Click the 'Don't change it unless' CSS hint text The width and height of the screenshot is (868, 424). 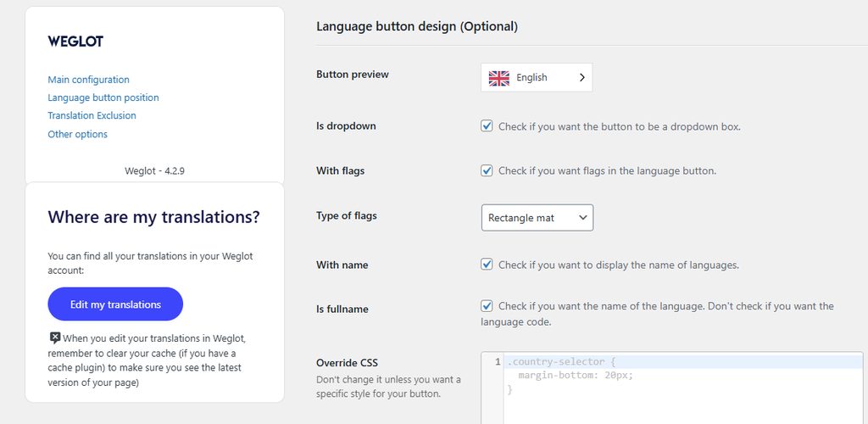(x=388, y=387)
